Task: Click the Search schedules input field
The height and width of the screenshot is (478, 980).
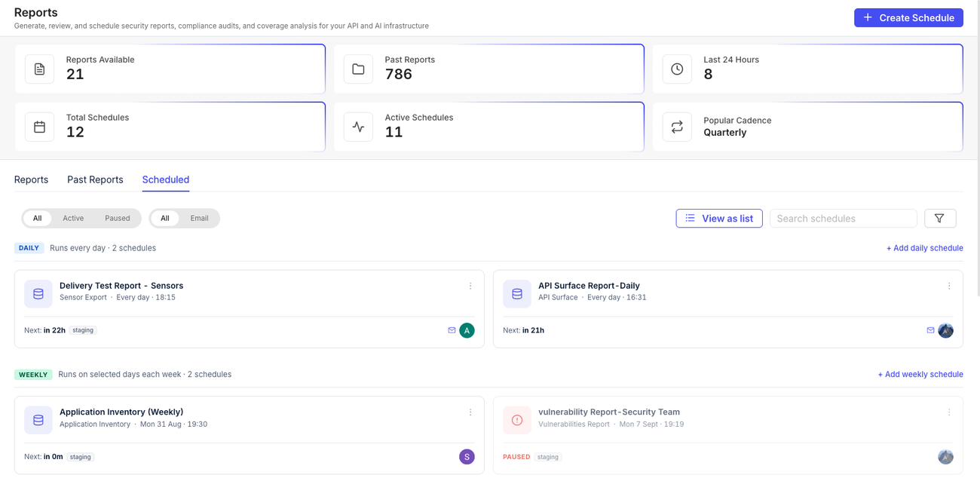Action: 843,218
